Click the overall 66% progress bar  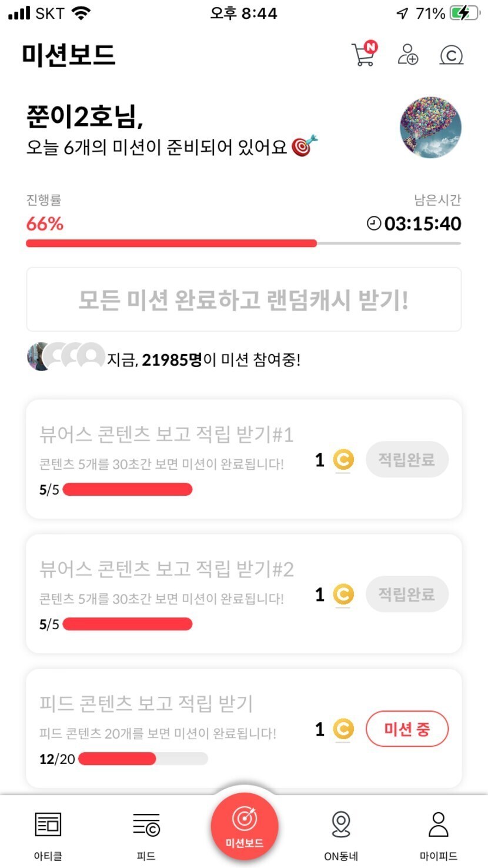tap(243, 243)
